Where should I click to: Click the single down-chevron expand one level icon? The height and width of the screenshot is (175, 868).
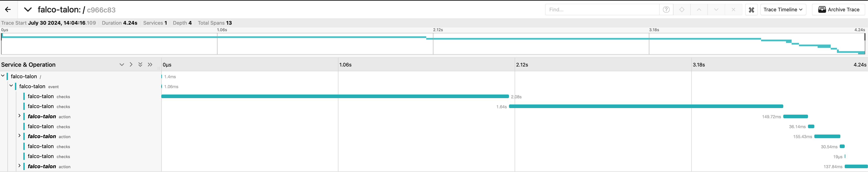click(x=122, y=65)
